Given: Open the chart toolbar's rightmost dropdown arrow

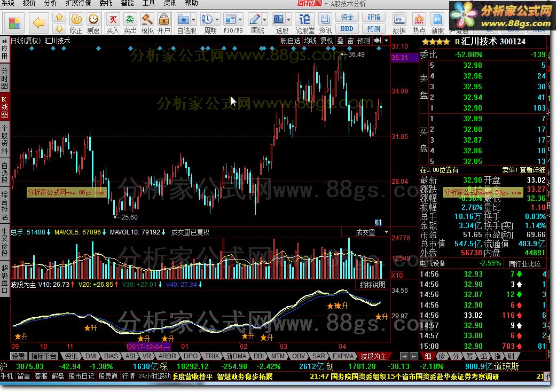Looking at the screenshot, I should pos(387,41).
